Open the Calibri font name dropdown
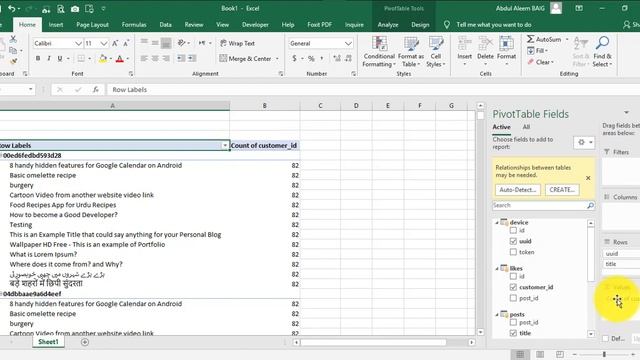 click(x=78, y=43)
